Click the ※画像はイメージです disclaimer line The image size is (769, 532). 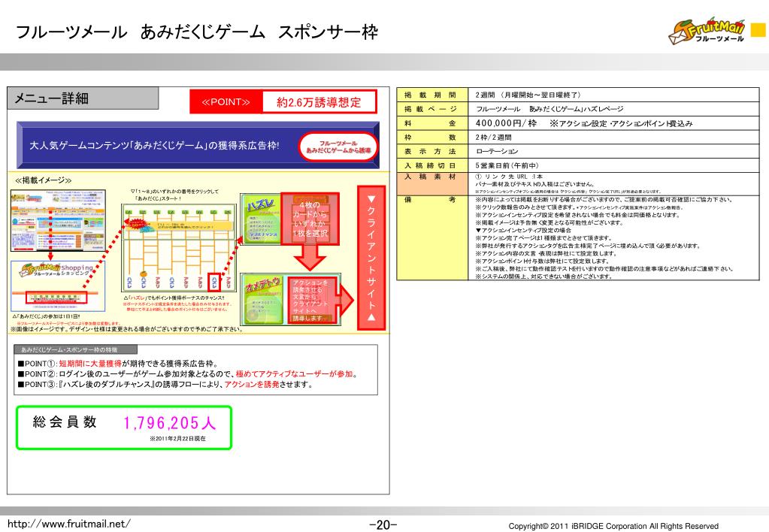[127, 329]
